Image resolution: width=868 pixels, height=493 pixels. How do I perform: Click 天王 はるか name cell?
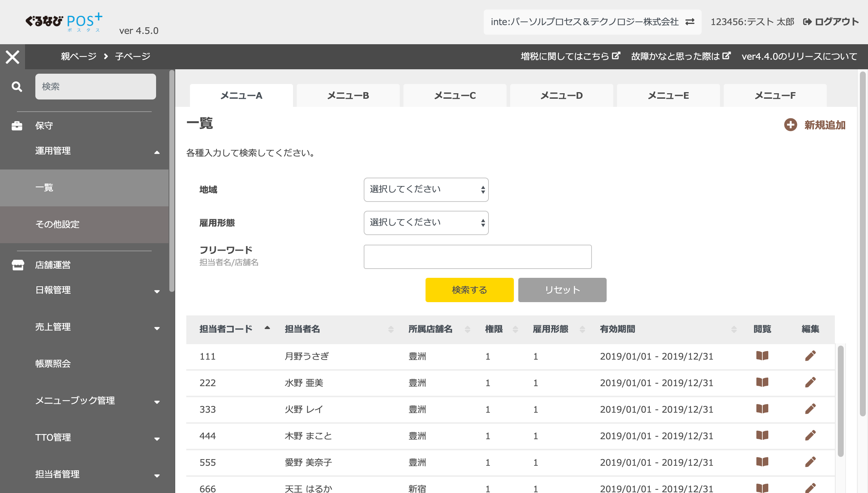[x=308, y=489]
